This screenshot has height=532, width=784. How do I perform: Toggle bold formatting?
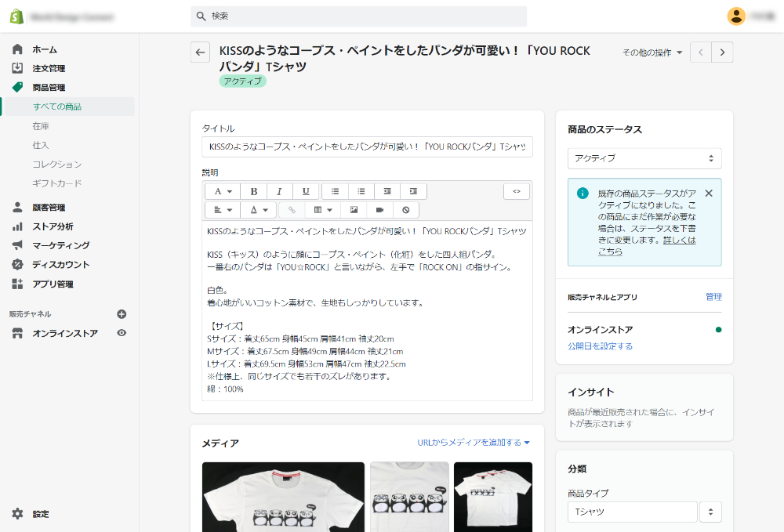(253, 191)
